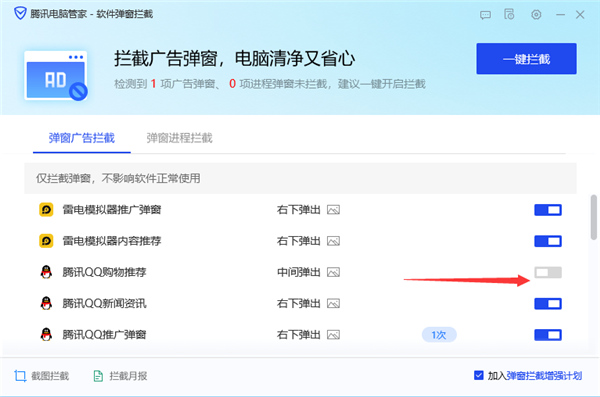Open the interception log icon in title bar
The width and height of the screenshot is (600, 397).
click(x=509, y=14)
